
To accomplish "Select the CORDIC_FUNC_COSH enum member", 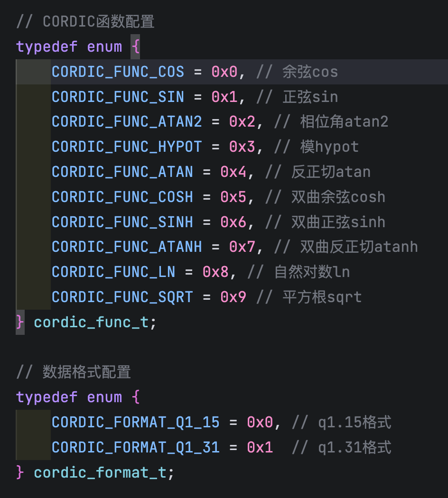I will pos(121,196).
